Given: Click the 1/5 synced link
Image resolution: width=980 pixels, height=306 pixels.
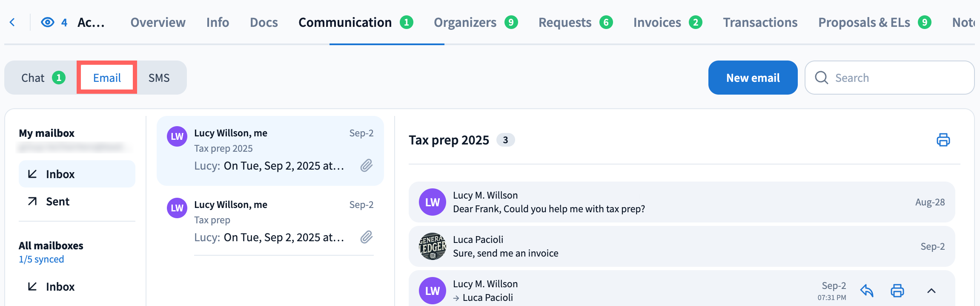Looking at the screenshot, I should [41, 259].
